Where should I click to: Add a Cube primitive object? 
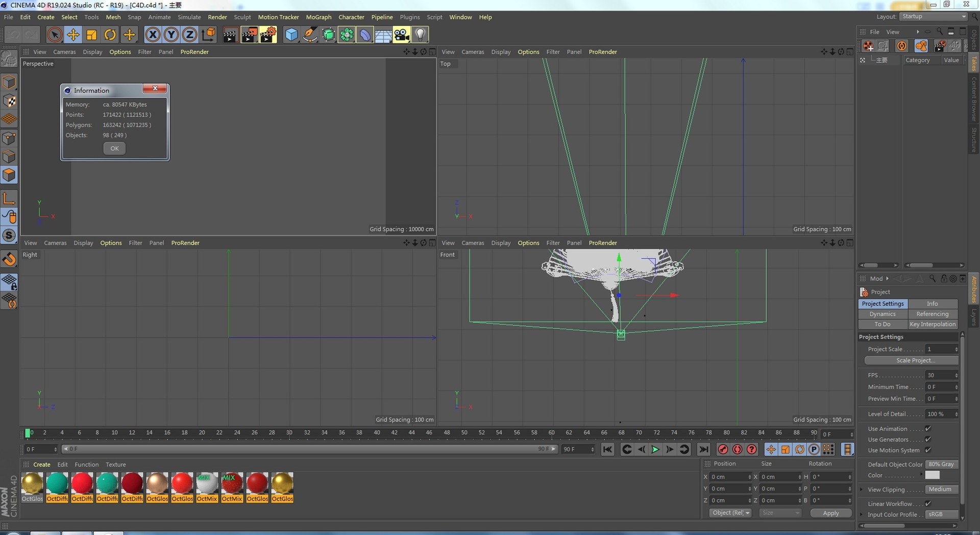(291, 35)
